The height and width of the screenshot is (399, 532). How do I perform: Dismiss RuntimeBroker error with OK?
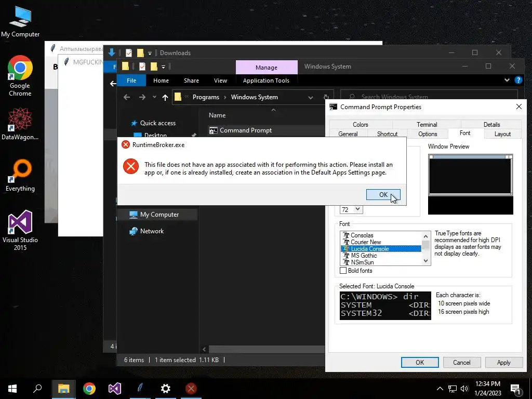click(383, 194)
